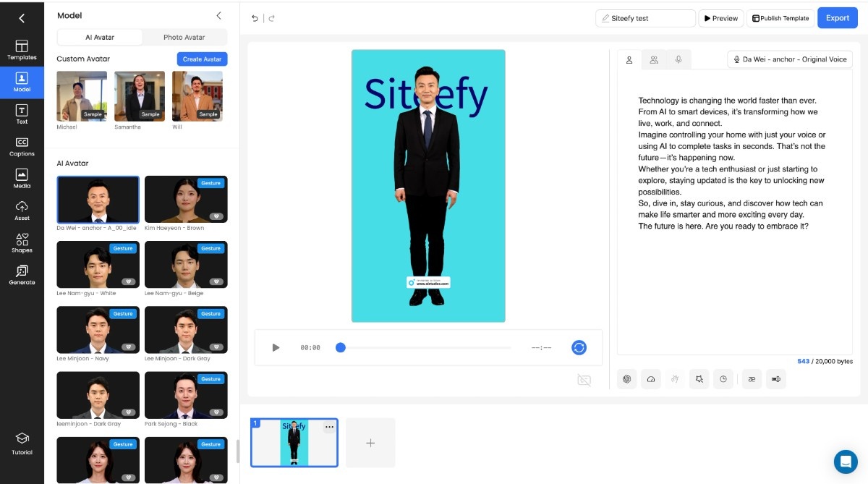
Task: Enable the single speaker script mode
Action: click(x=629, y=59)
